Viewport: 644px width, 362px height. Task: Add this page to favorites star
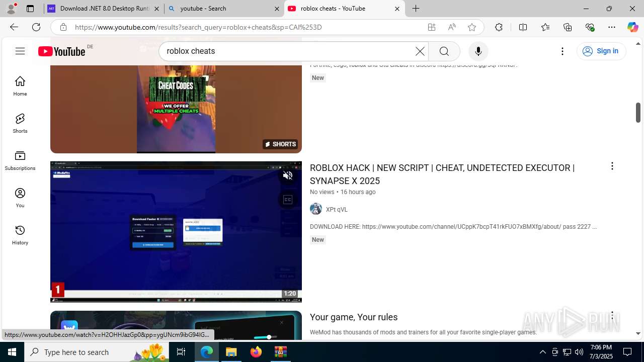(472, 27)
